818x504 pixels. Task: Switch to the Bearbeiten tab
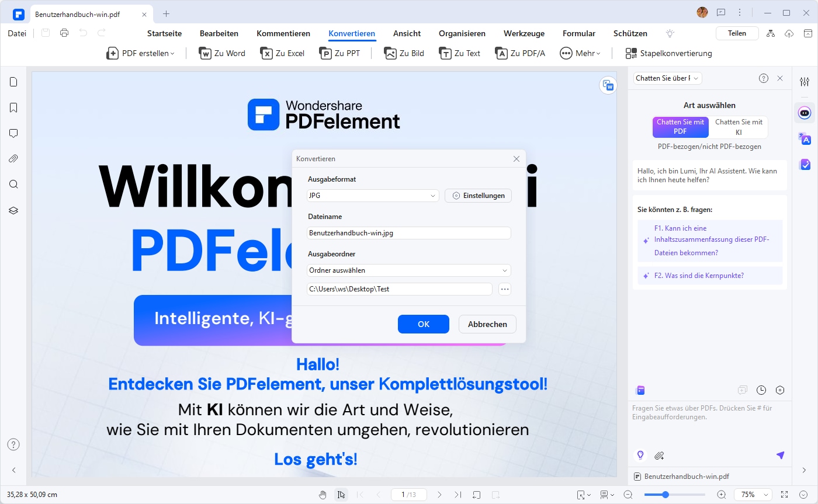pyautogui.click(x=219, y=33)
